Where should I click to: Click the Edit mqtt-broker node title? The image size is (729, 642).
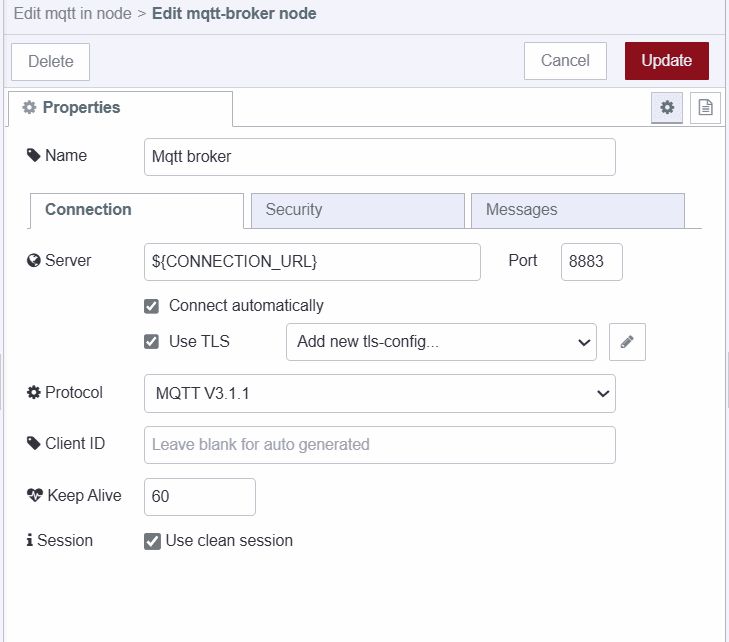[x=234, y=13]
